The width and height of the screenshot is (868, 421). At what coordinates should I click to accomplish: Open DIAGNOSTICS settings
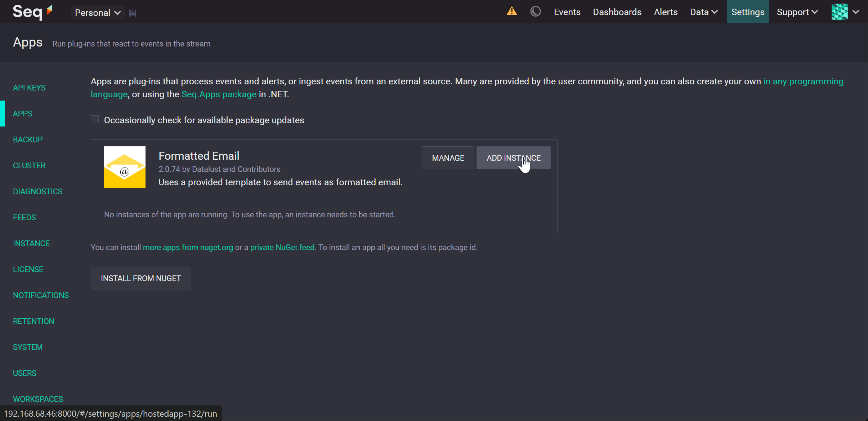pos(38,191)
